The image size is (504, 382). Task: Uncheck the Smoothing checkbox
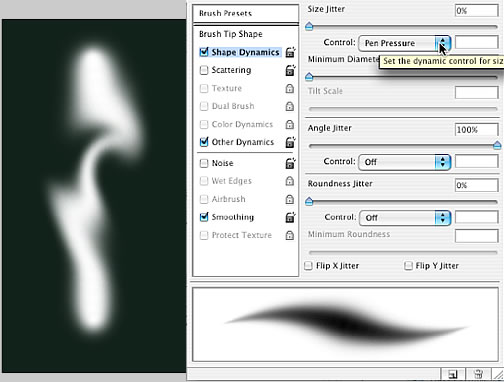click(x=204, y=217)
